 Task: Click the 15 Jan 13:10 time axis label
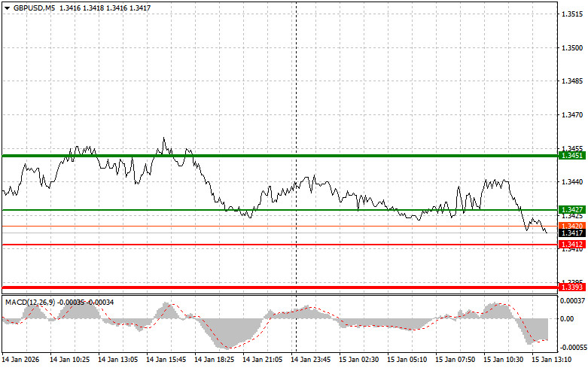point(553,360)
